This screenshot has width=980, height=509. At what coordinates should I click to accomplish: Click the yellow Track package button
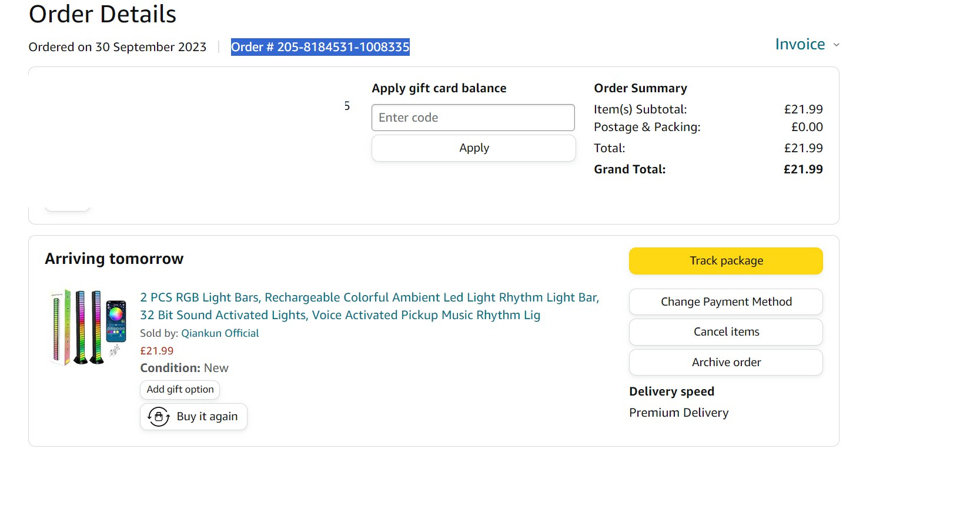coord(725,261)
